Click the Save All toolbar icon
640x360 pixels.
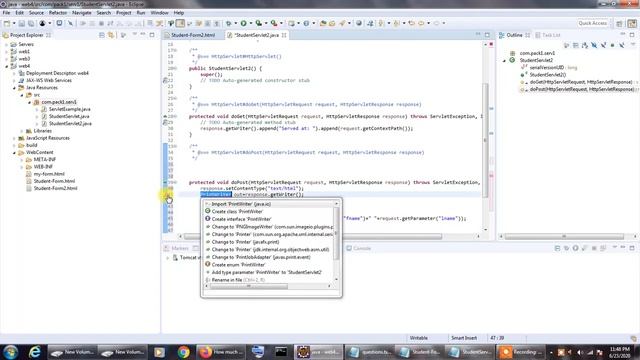[x=31, y=24]
